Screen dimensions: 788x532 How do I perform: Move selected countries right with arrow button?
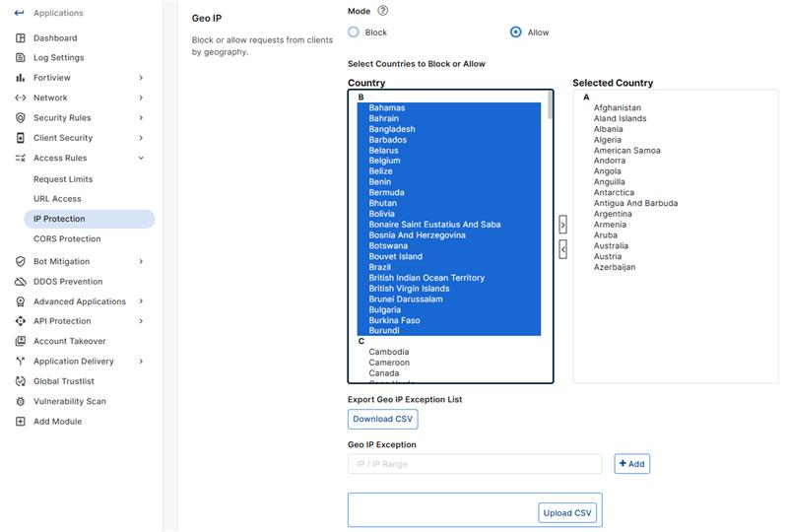point(562,225)
